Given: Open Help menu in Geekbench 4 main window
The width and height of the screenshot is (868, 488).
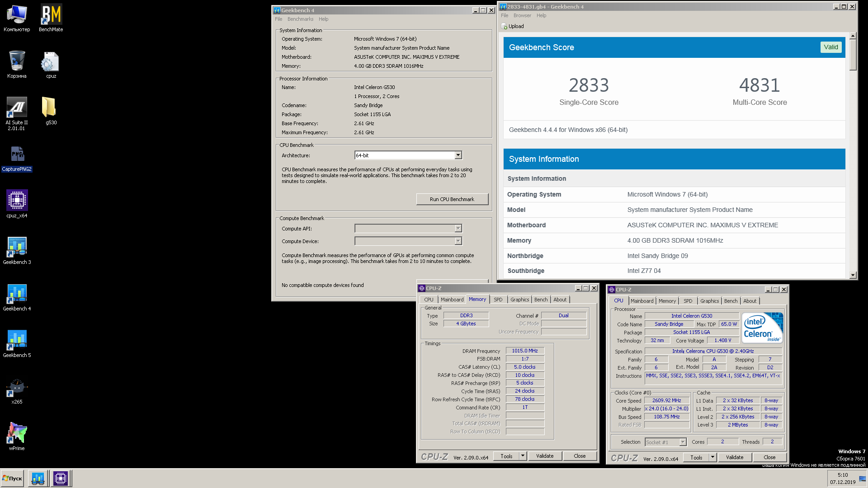Looking at the screenshot, I should (323, 19).
